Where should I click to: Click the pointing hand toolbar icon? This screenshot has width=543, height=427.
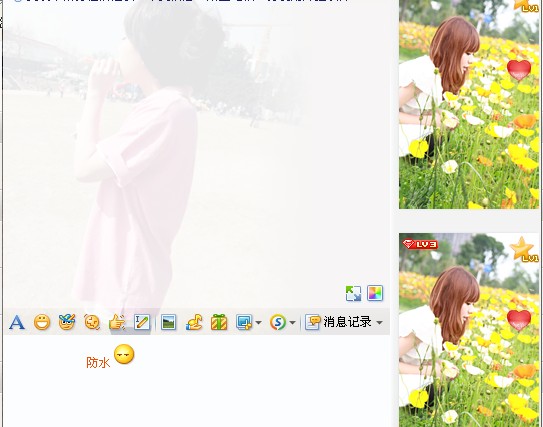pyautogui.click(x=117, y=322)
